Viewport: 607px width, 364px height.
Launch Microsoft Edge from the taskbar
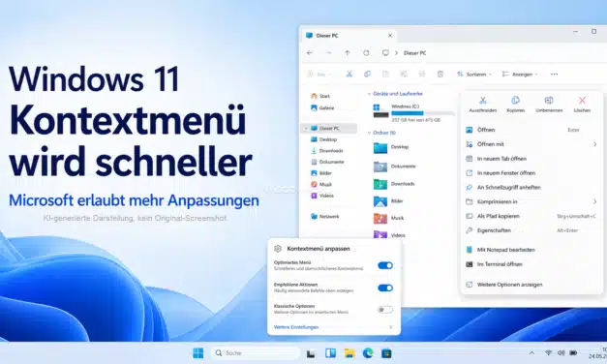pos(368,353)
